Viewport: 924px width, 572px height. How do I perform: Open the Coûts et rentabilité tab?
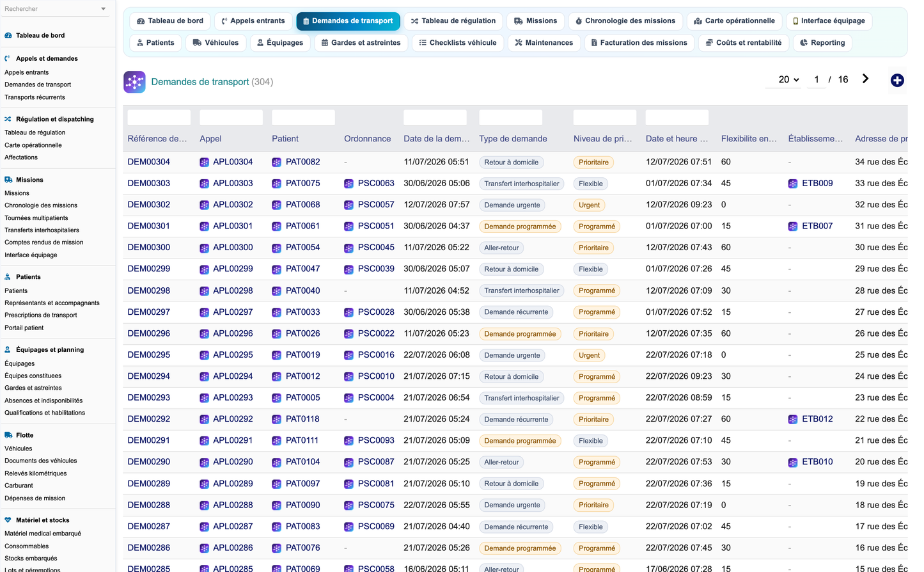743,43
